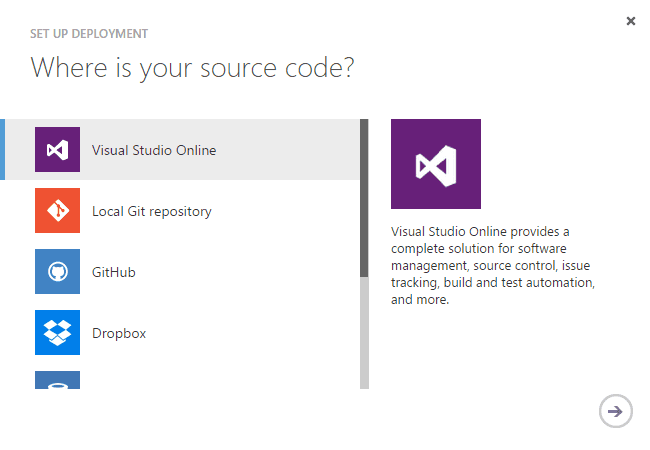This screenshot has height=450, width=650.
Task: Proceed with the next arrow button
Action: pyautogui.click(x=615, y=410)
